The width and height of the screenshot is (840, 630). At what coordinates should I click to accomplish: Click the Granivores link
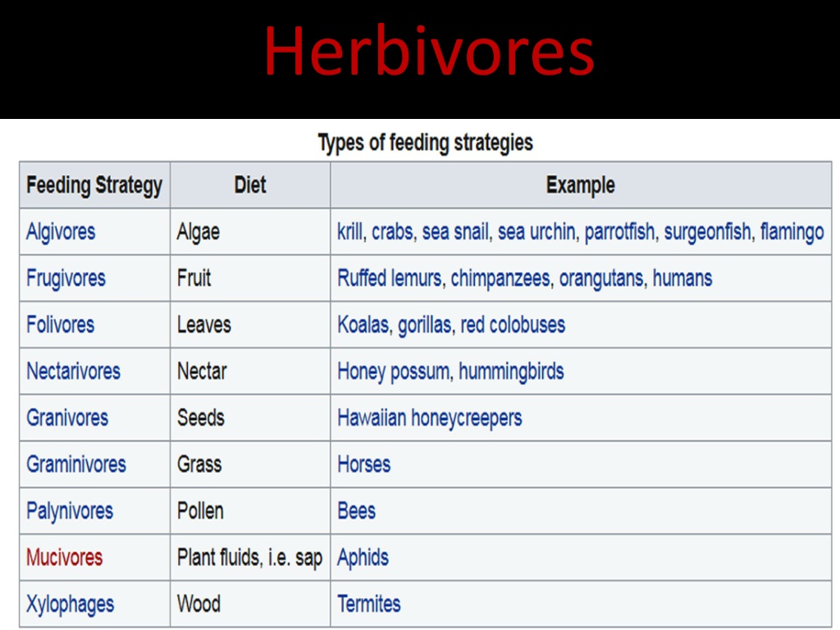pyautogui.click(x=67, y=418)
